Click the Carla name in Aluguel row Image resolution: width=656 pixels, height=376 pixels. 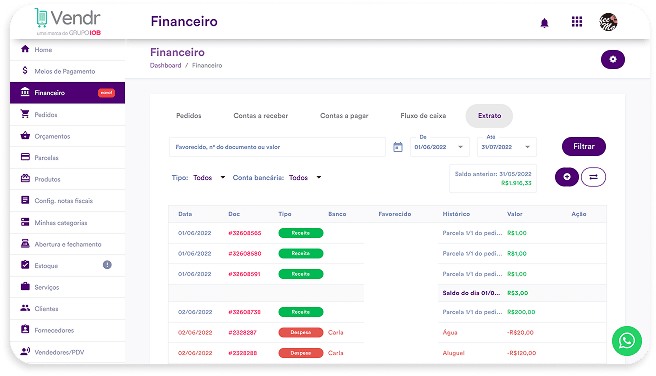coord(336,353)
